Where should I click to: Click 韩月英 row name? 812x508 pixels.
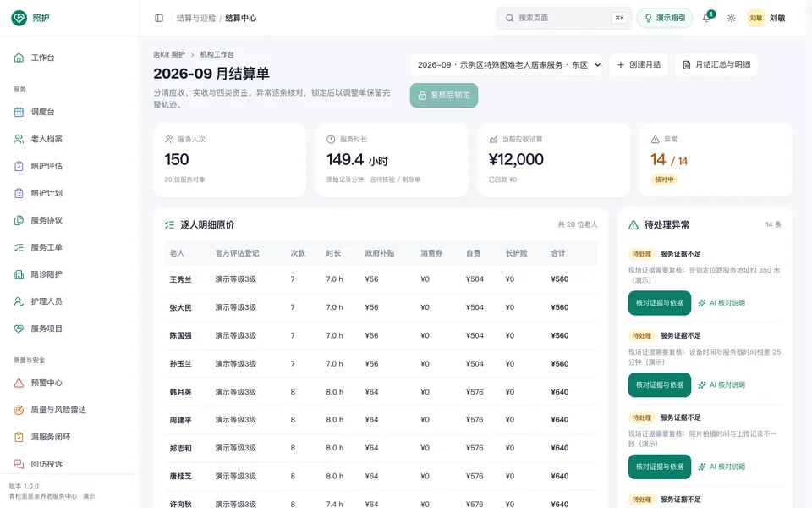tap(181, 392)
